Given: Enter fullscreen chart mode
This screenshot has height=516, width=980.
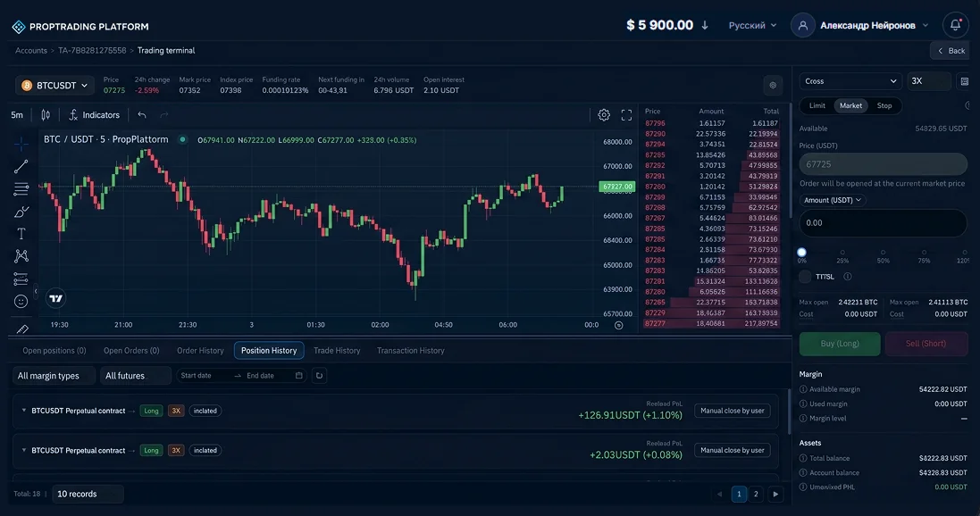Looking at the screenshot, I should point(626,115).
